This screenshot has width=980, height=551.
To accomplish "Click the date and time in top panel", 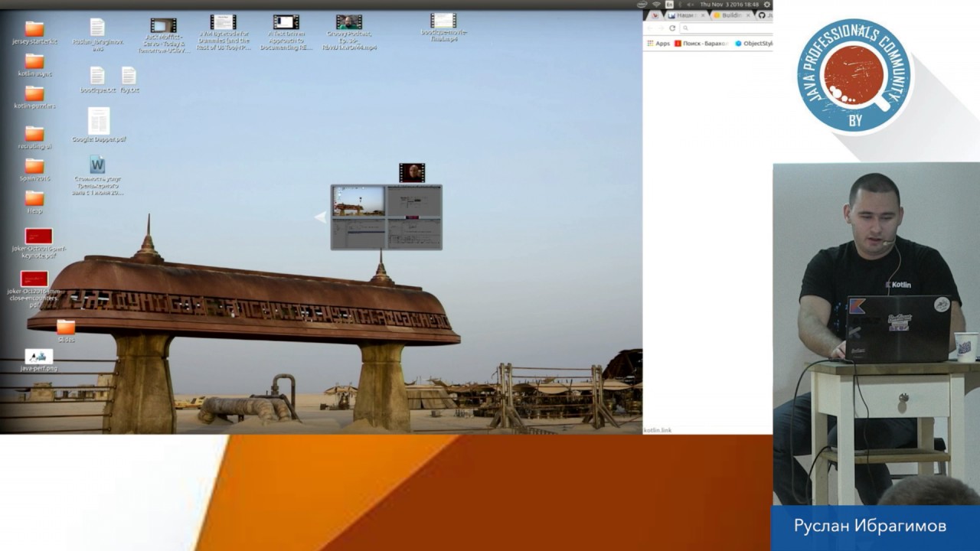I will (730, 5).
